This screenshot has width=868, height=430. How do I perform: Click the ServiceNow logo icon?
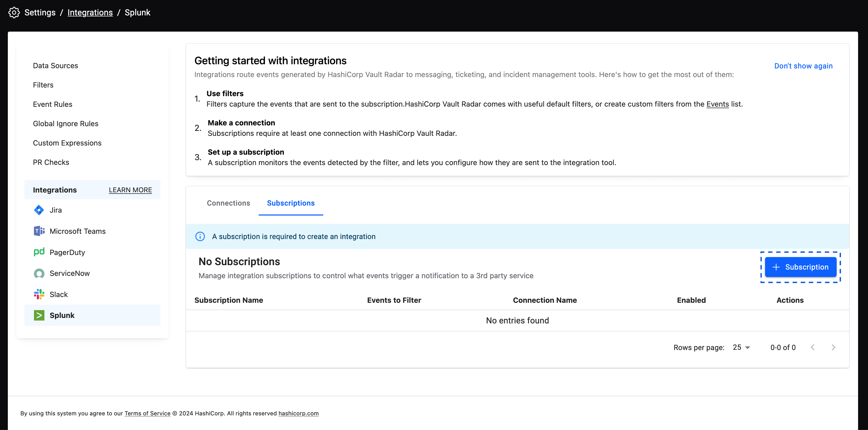pos(39,273)
